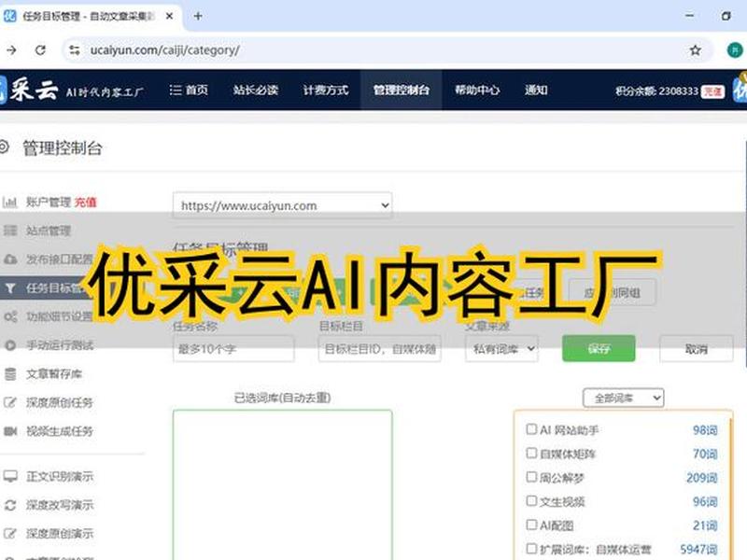Click the 209词 count link
The width and height of the screenshot is (747, 560).
(702, 478)
